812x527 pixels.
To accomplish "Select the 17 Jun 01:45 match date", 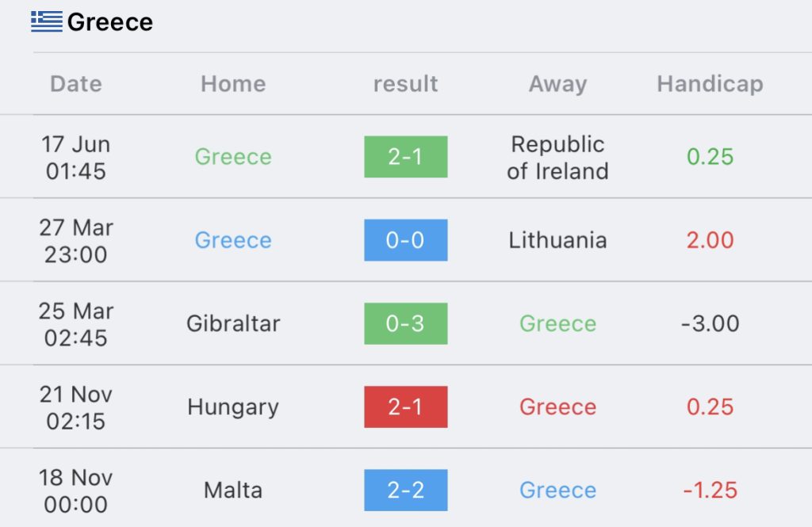I will [x=76, y=158].
